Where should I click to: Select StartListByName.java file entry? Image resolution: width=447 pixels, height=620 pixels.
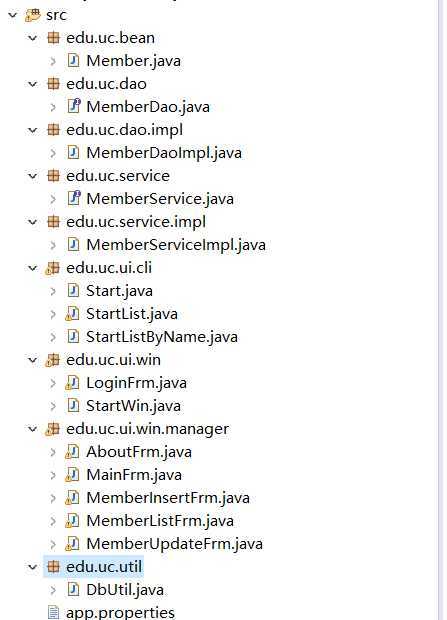coord(162,337)
